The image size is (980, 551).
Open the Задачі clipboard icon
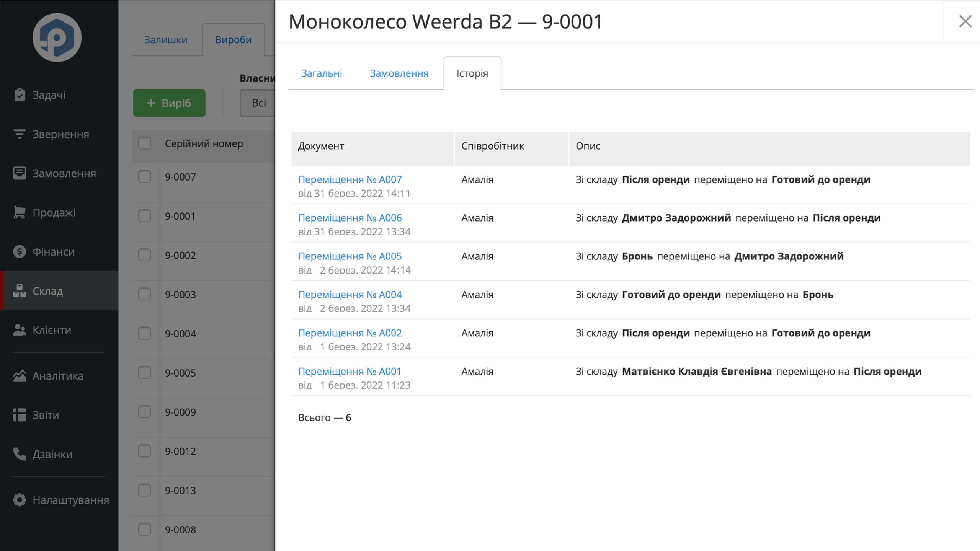20,95
